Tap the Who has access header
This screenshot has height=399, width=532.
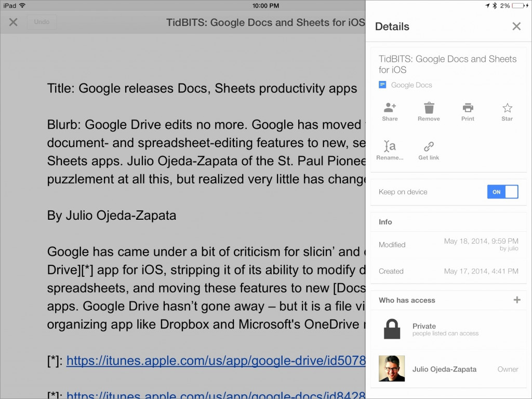pos(407,300)
